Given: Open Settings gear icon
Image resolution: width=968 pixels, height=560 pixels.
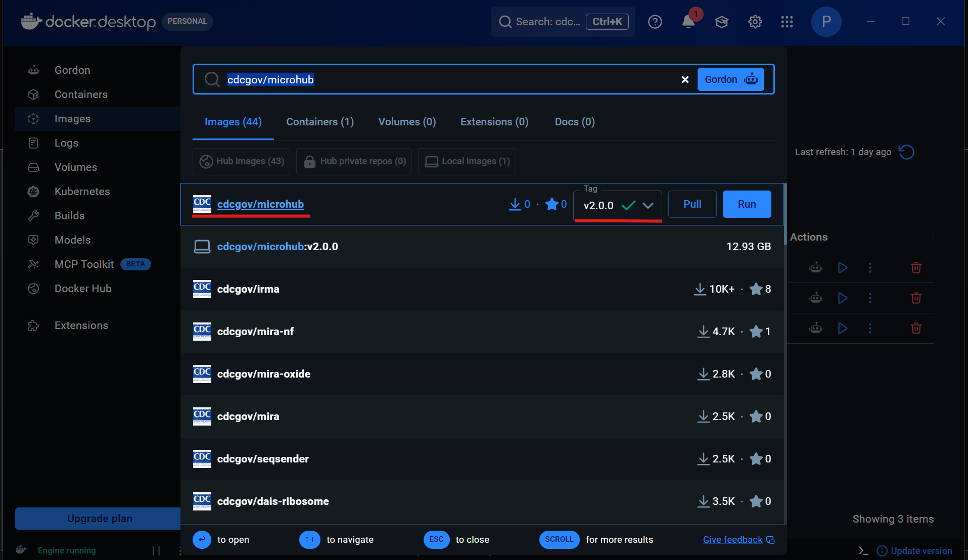Looking at the screenshot, I should [755, 22].
